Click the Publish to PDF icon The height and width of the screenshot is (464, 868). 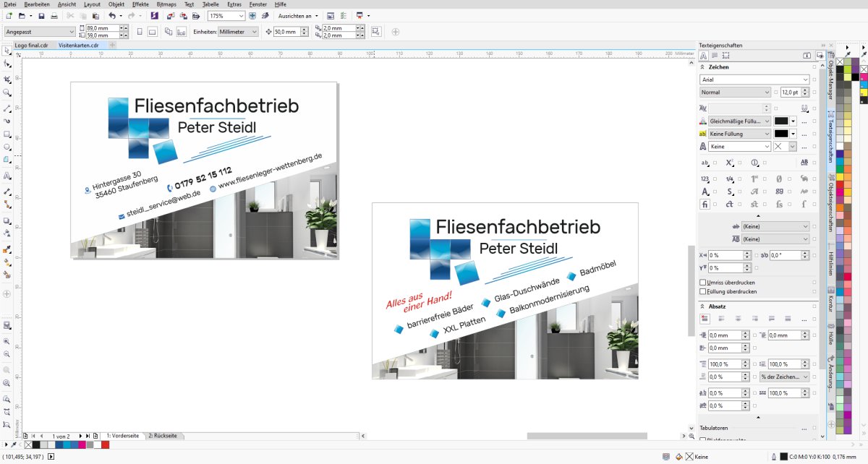196,15
